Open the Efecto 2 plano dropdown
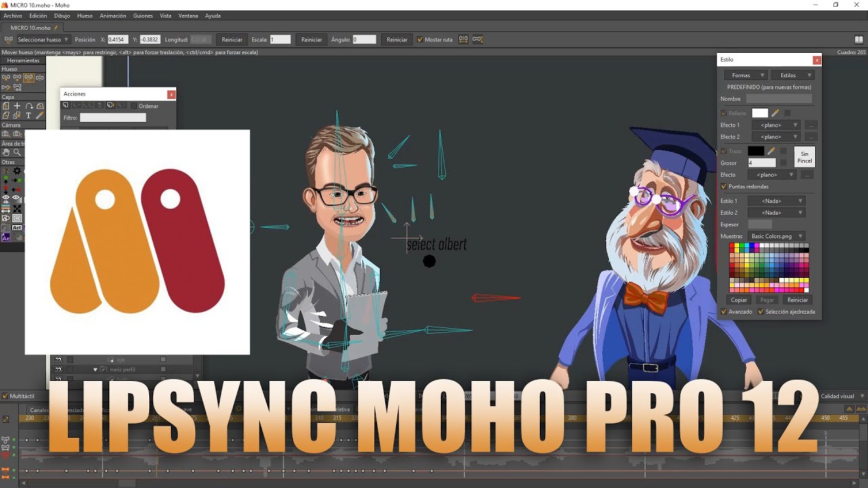The height and width of the screenshot is (488, 868). [776, 137]
